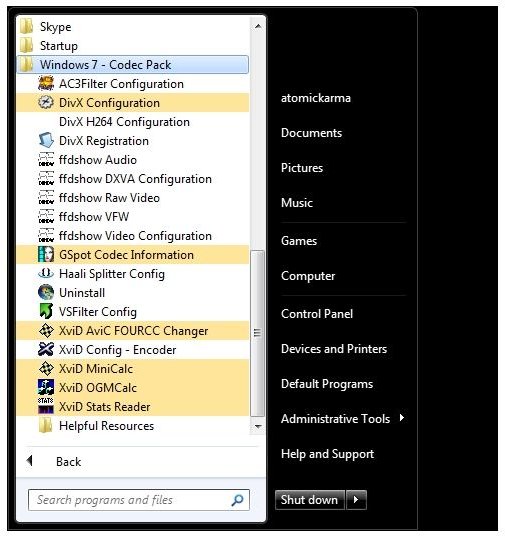Open Default Programs

[327, 384]
